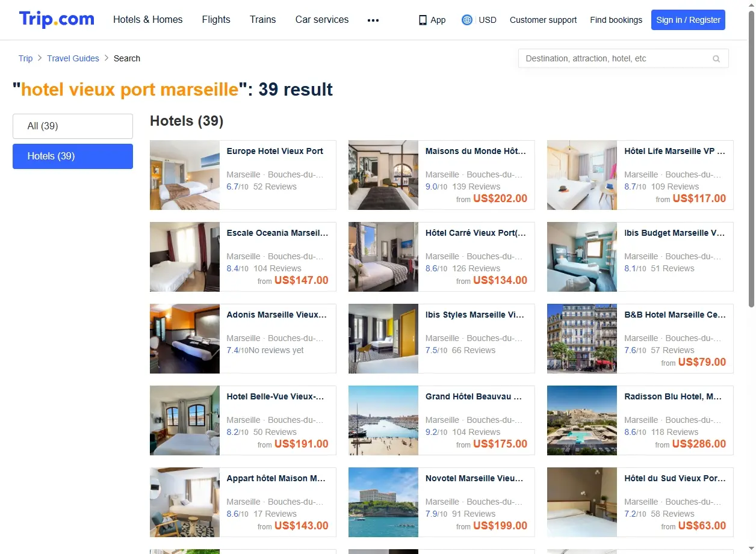Viewport: 756px width, 554px height.
Task: Open Novotel Marseille Vieux thumbnail
Action: [383, 502]
